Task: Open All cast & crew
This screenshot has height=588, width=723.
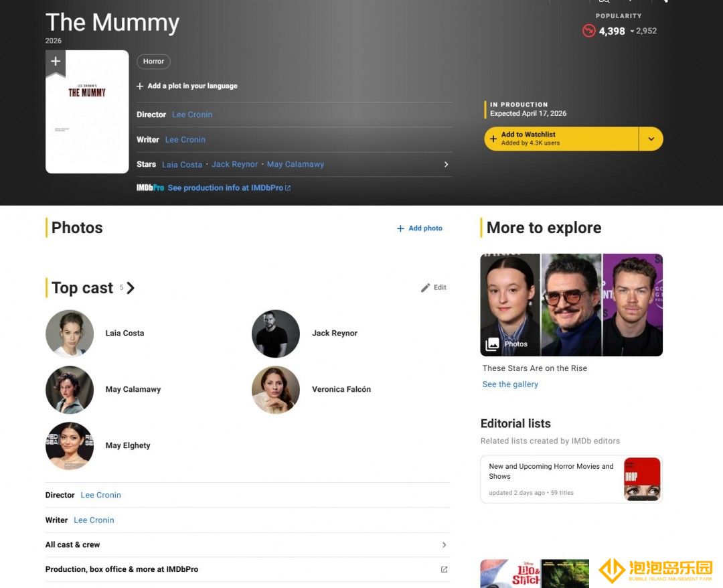Action: coord(72,544)
